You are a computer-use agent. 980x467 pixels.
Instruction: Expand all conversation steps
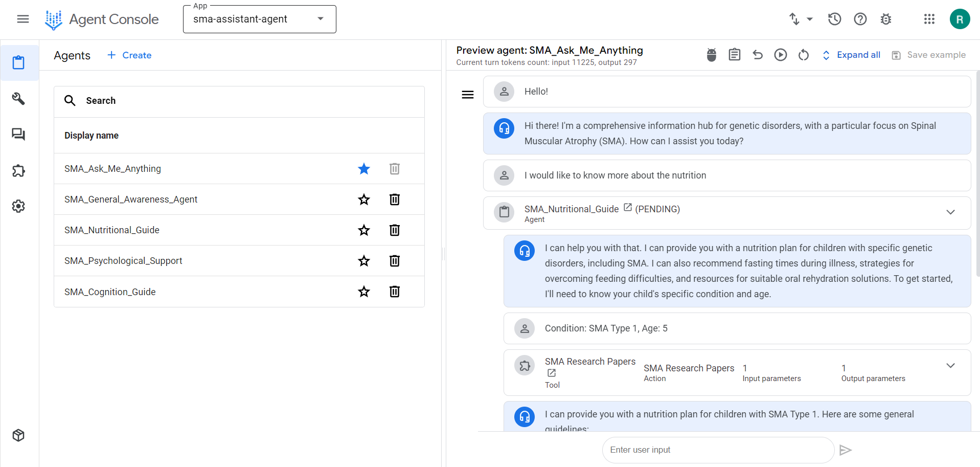[x=851, y=55]
